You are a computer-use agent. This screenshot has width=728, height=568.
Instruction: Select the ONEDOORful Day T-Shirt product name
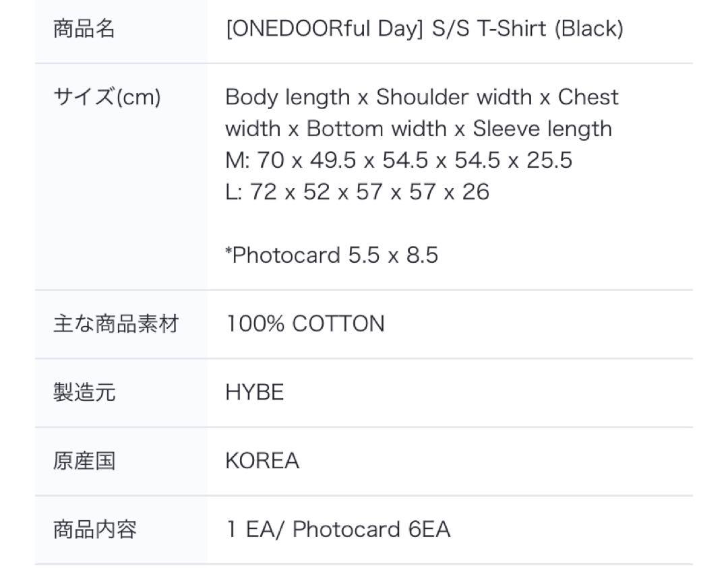pyautogui.click(x=425, y=29)
